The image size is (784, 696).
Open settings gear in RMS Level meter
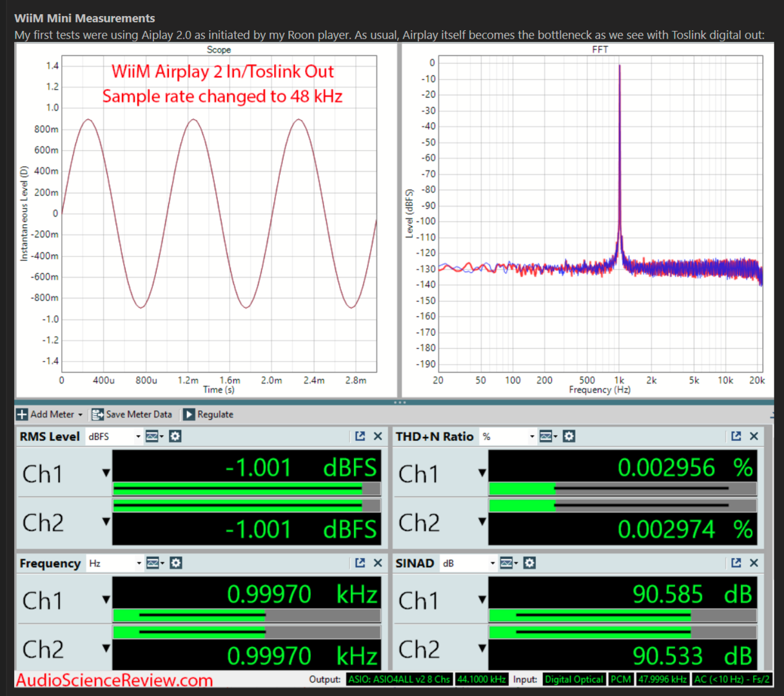click(175, 436)
